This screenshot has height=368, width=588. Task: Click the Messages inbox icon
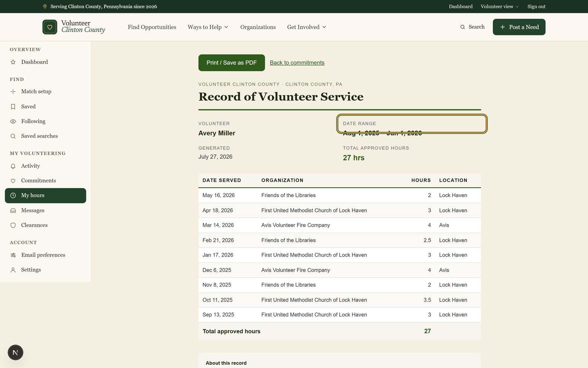click(x=13, y=210)
